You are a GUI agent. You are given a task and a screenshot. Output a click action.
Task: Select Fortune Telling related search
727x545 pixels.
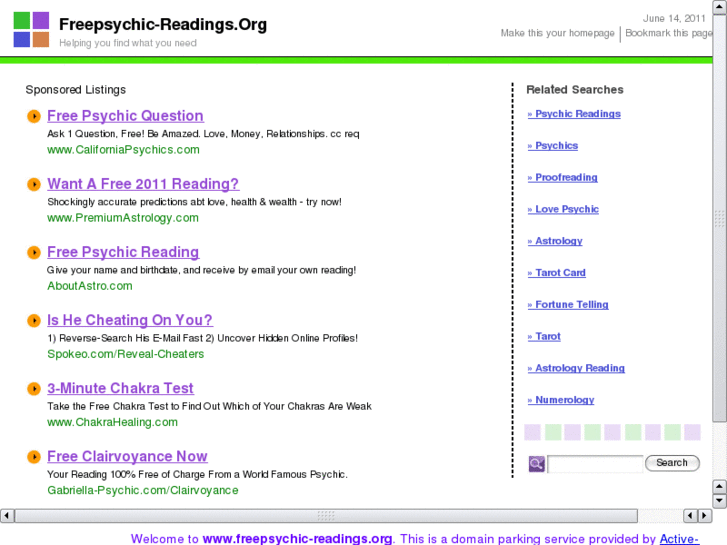568,305
